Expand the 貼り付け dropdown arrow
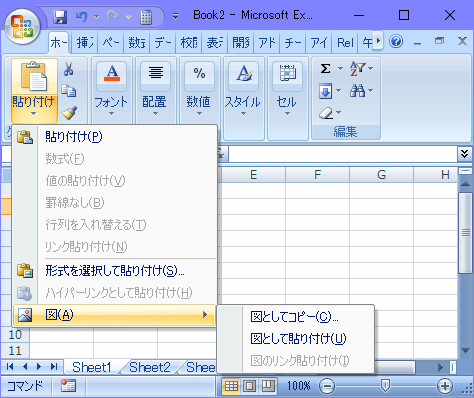The image size is (474, 398). pos(33,114)
